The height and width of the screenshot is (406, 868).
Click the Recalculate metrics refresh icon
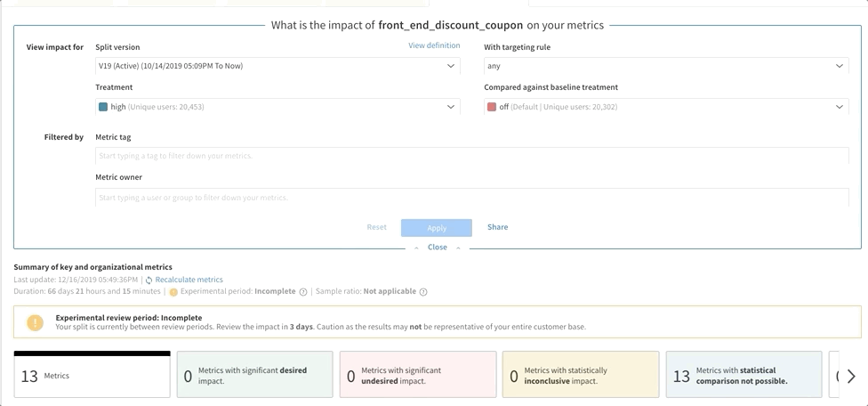(149, 280)
